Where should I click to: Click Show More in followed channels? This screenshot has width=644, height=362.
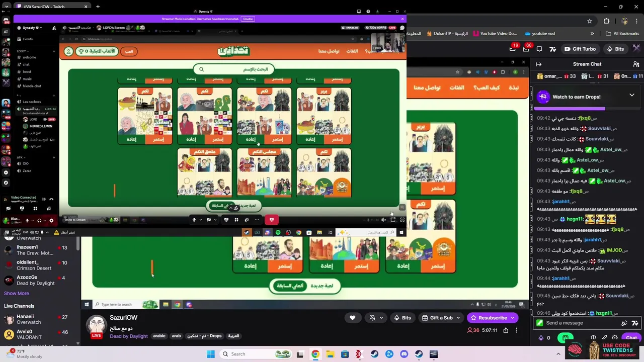[17, 293]
